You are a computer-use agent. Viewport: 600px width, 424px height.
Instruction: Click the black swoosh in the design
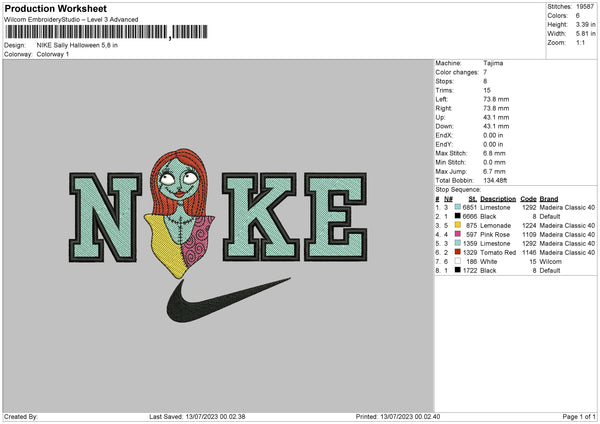coord(228,300)
